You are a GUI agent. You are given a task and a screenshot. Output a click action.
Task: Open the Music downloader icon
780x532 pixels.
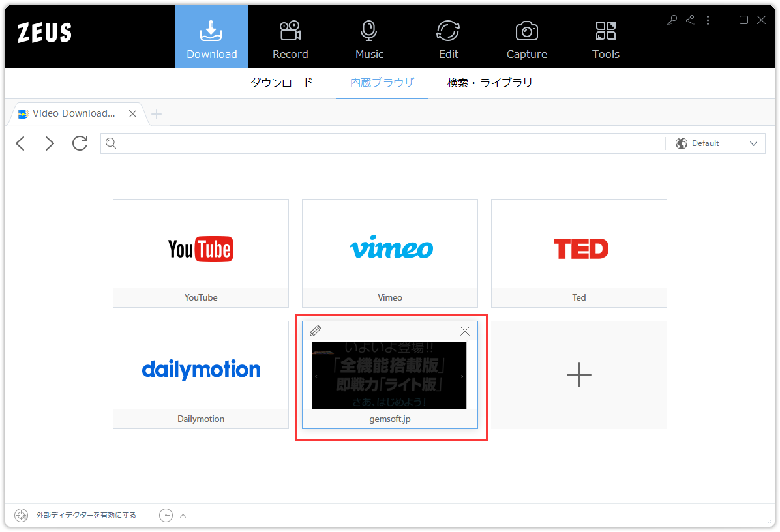(368, 30)
